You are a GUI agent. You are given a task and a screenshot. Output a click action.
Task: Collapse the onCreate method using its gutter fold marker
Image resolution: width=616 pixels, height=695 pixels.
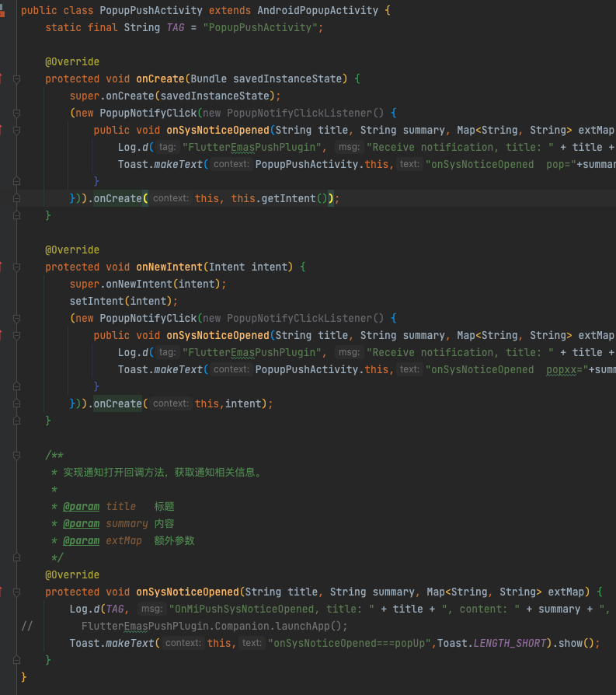[x=17, y=79]
